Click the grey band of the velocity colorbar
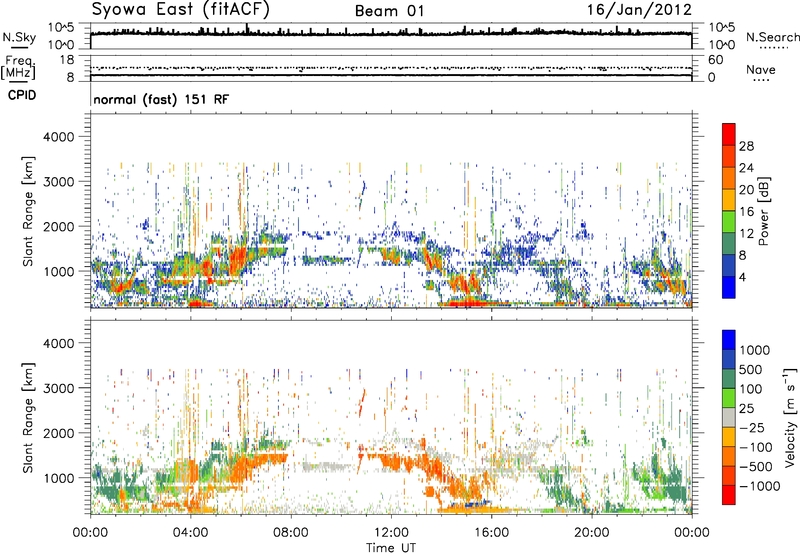The image size is (800, 554). click(729, 418)
